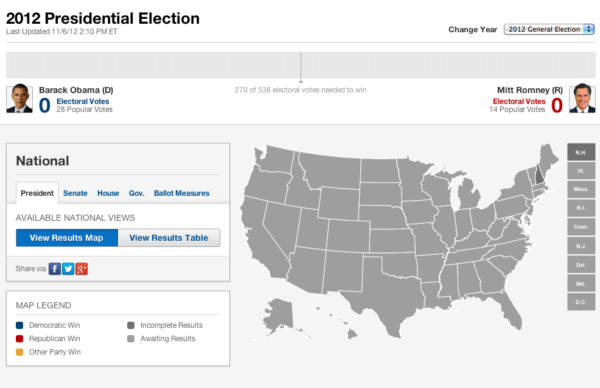600x388 pixels.
Task: Select the N.H. state box
Action: click(x=581, y=152)
